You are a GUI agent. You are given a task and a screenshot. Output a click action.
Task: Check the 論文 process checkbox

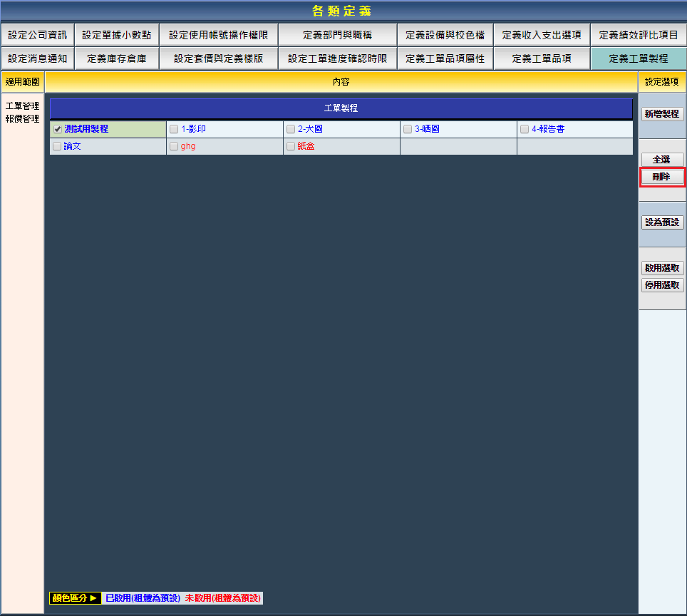point(57,146)
